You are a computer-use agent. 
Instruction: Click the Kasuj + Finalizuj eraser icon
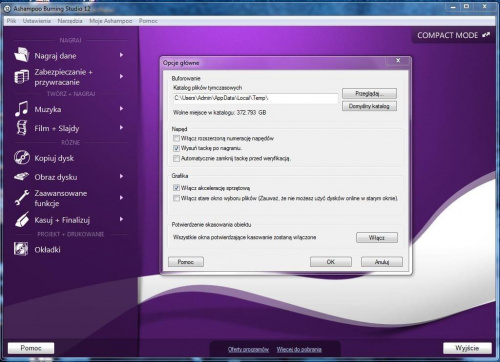click(x=22, y=220)
